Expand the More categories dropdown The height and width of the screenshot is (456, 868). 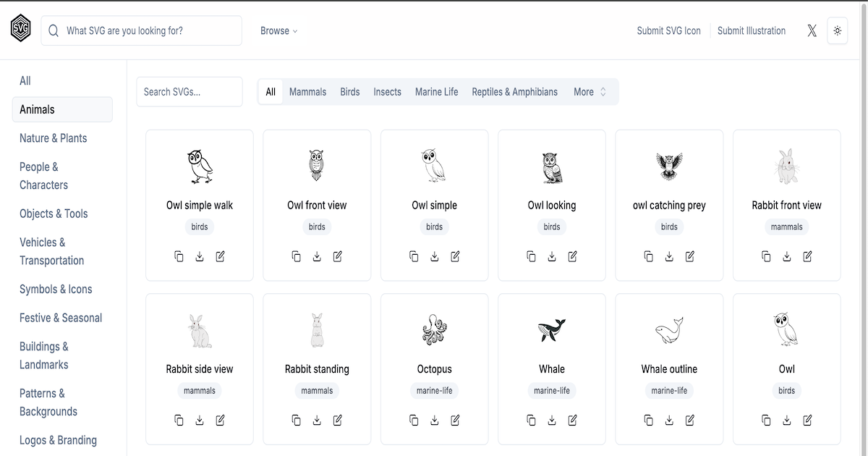point(590,92)
